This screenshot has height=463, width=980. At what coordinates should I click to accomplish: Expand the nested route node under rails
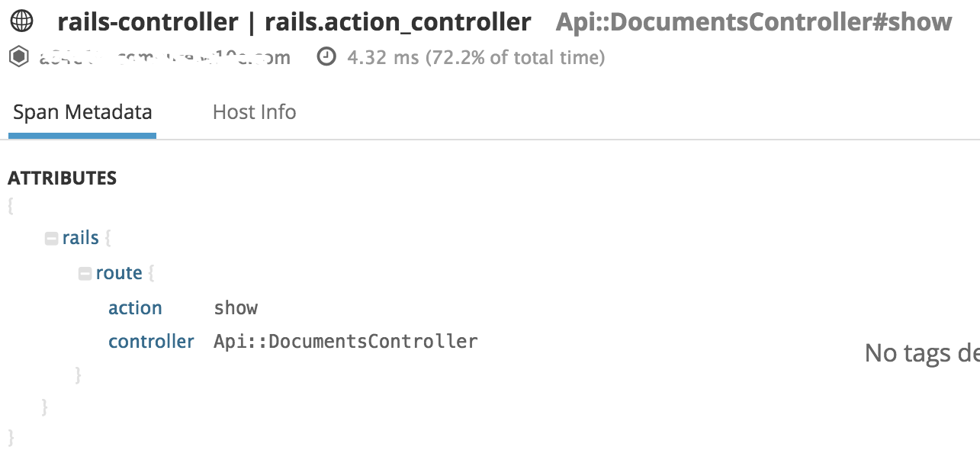(x=85, y=272)
